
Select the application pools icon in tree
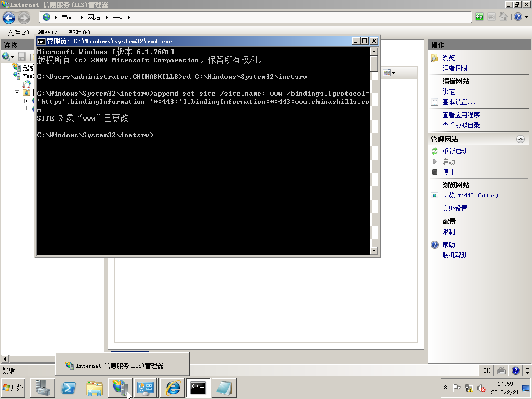(x=26, y=84)
